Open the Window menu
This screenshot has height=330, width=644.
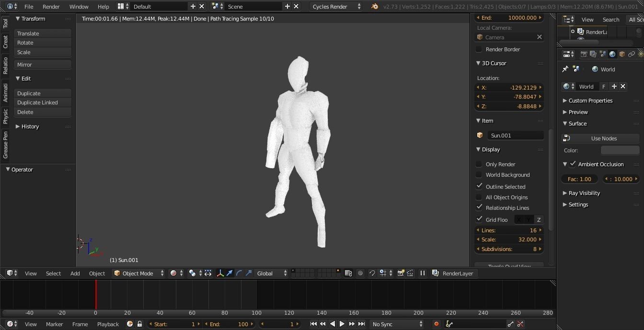(x=79, y=6)
